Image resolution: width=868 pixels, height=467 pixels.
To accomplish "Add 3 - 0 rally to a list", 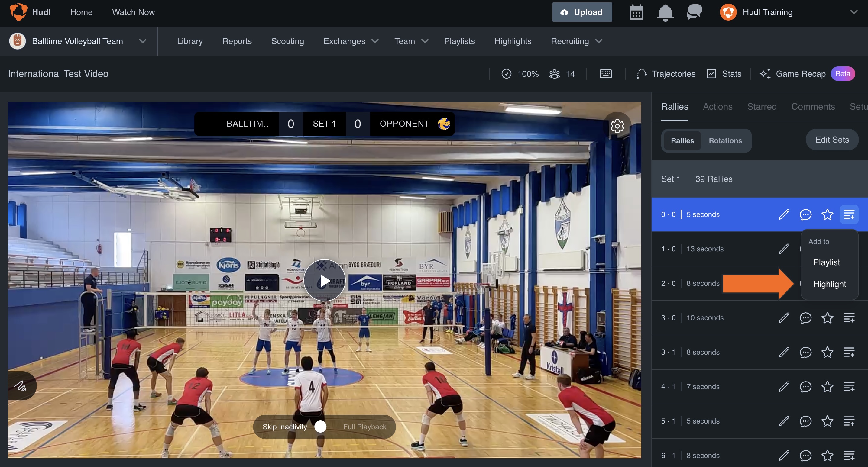I will pos(849,318).
